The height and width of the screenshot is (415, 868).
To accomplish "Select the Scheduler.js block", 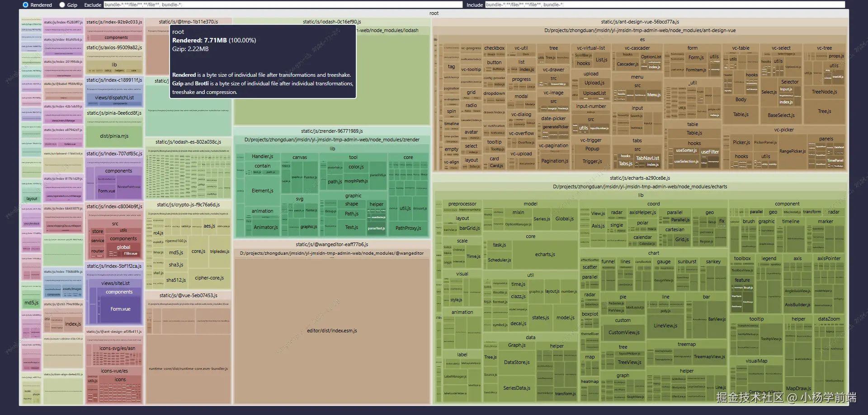I will click(499, 260).
